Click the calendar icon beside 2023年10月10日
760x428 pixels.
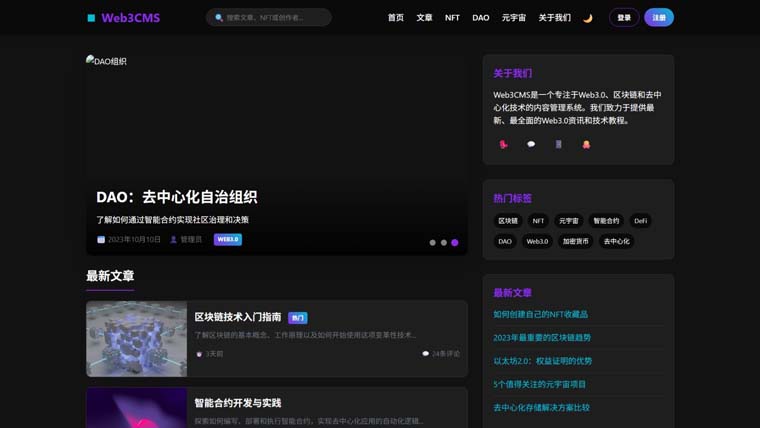[101, 239]
